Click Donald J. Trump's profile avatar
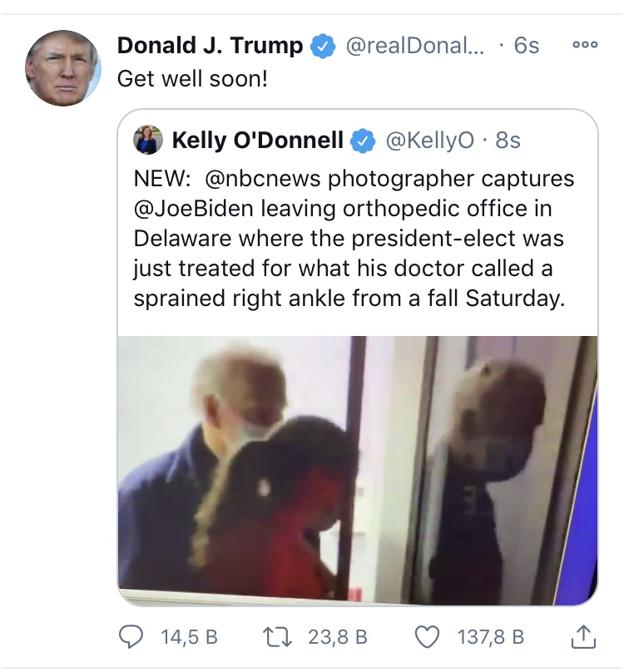 [x=63, y=67]
